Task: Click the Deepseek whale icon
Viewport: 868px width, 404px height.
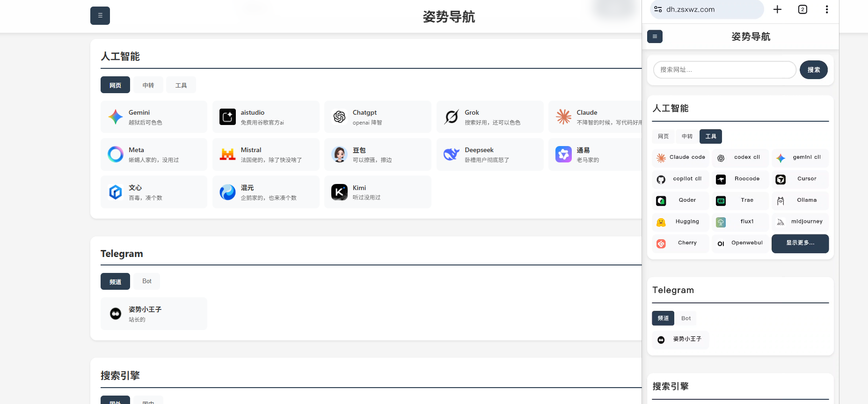Action: point(452,154)
